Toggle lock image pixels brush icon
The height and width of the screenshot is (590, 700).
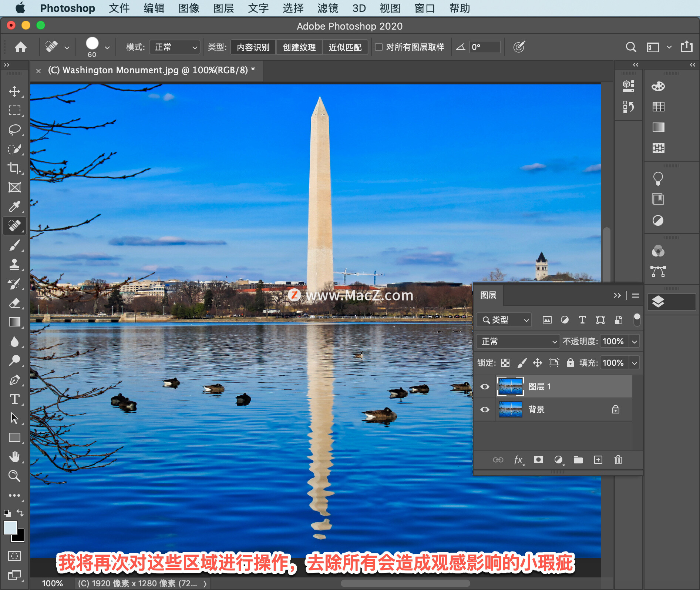522,363
